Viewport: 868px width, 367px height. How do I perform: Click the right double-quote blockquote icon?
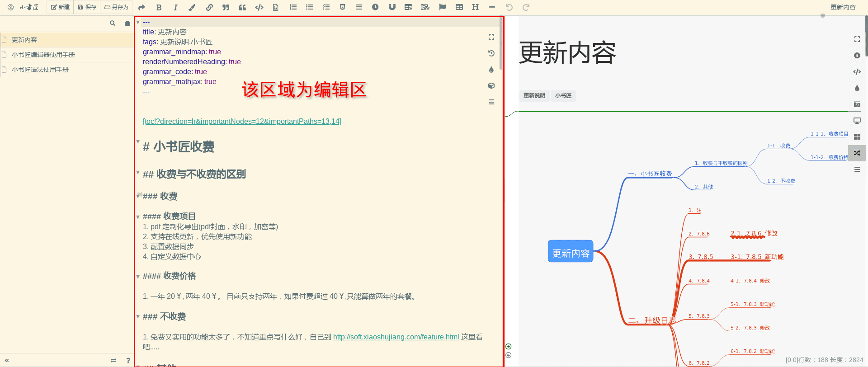point(226,7)
